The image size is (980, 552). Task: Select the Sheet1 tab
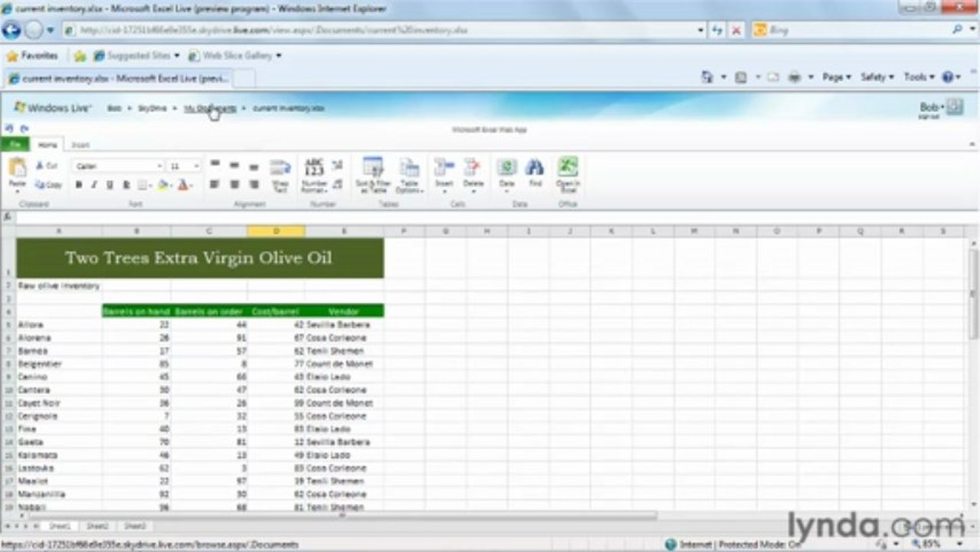[59, 527]
